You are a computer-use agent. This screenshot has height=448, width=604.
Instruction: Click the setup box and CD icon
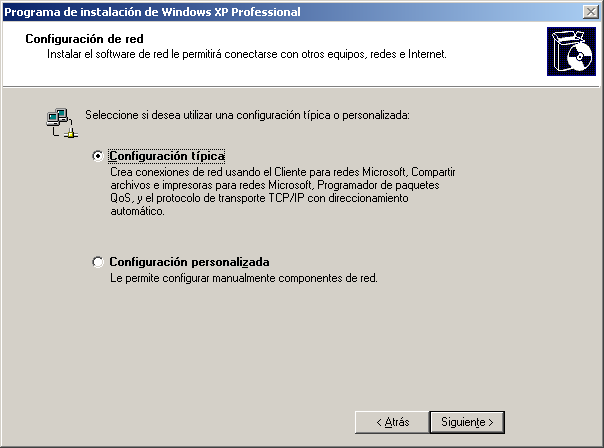(x=570, y=53)
